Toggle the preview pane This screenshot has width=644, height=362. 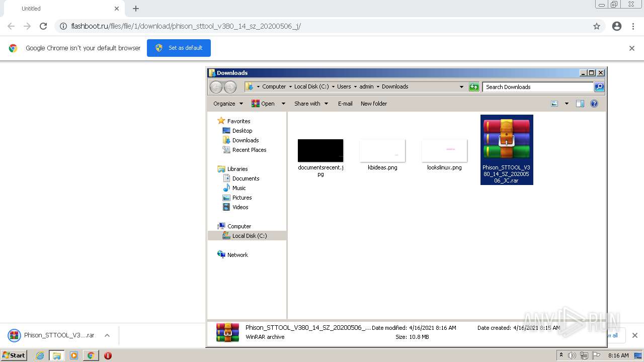580,104
